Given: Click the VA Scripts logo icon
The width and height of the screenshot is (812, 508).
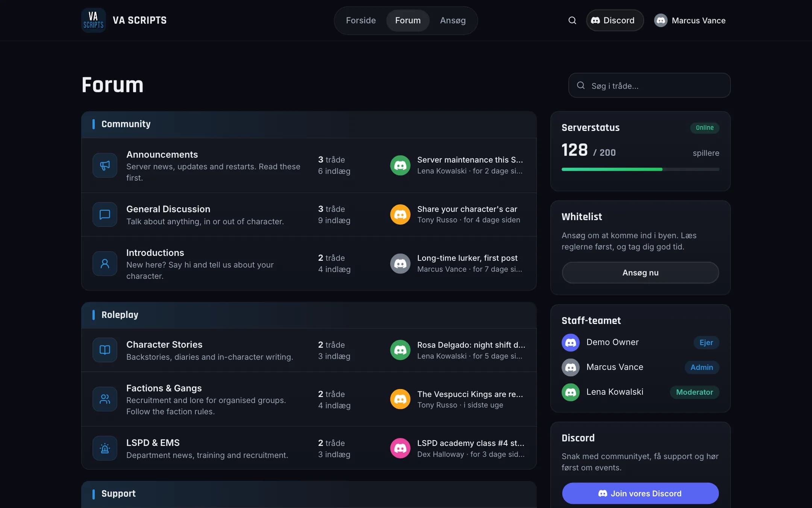Looking at the screenshot, I should pyautogui.click(x=93, y=20).
